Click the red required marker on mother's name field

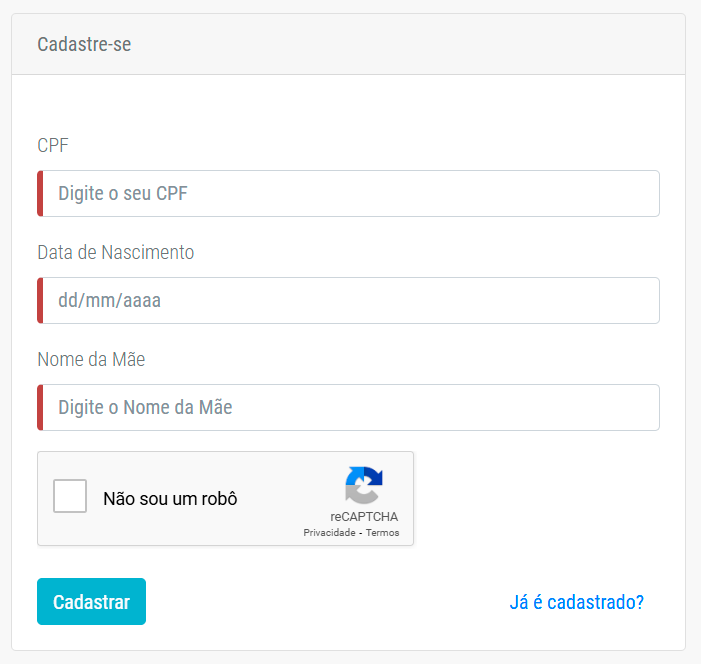[x=40, y=407]
